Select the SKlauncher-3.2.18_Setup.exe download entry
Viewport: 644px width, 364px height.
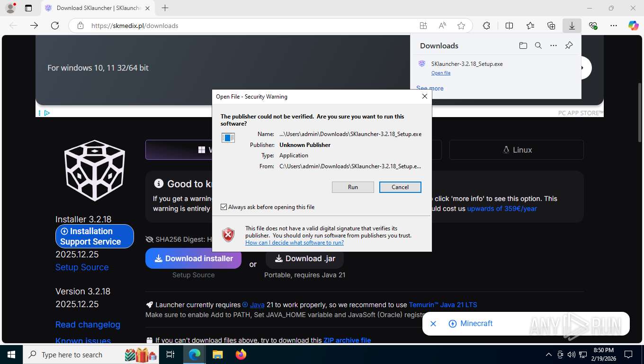coord(496,68)
